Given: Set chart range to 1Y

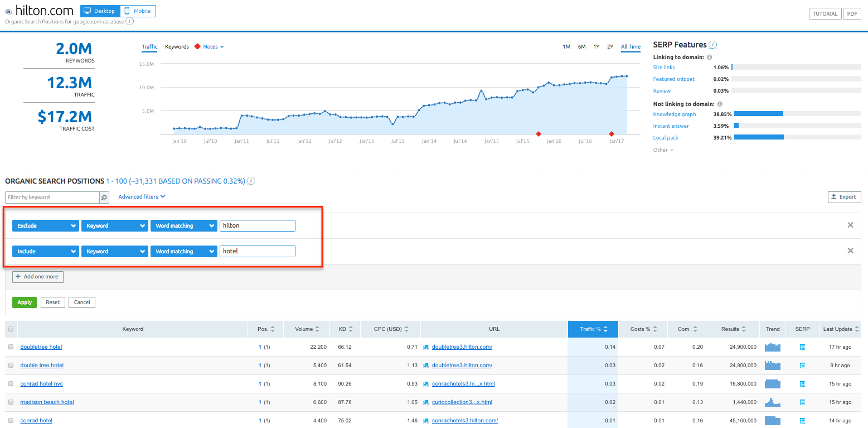Looking at the screenshot, I should tap(597, 47).
